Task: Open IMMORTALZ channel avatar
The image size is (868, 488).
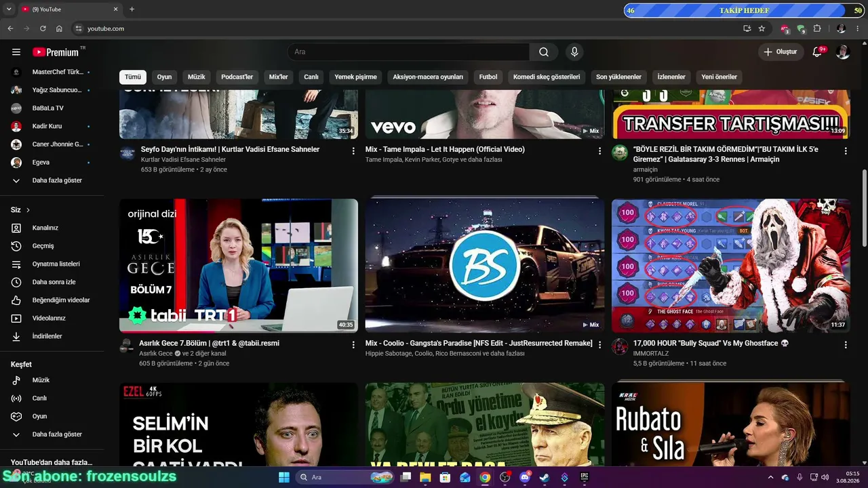Action: 620,346
